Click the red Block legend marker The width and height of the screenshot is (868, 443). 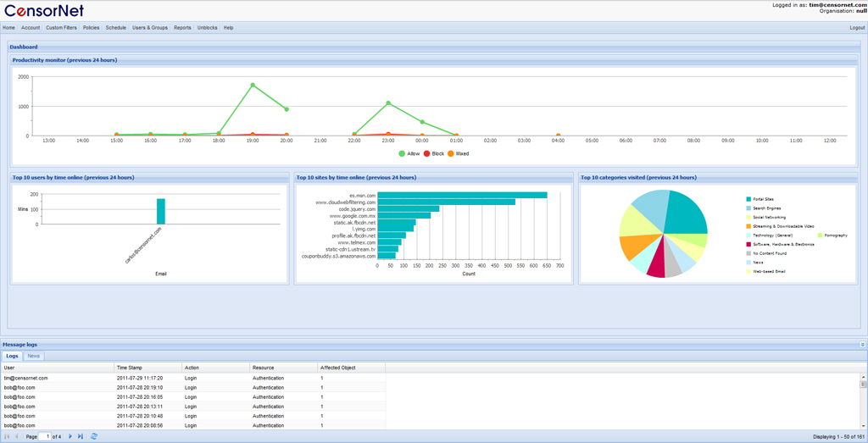[x=427, y=153]
